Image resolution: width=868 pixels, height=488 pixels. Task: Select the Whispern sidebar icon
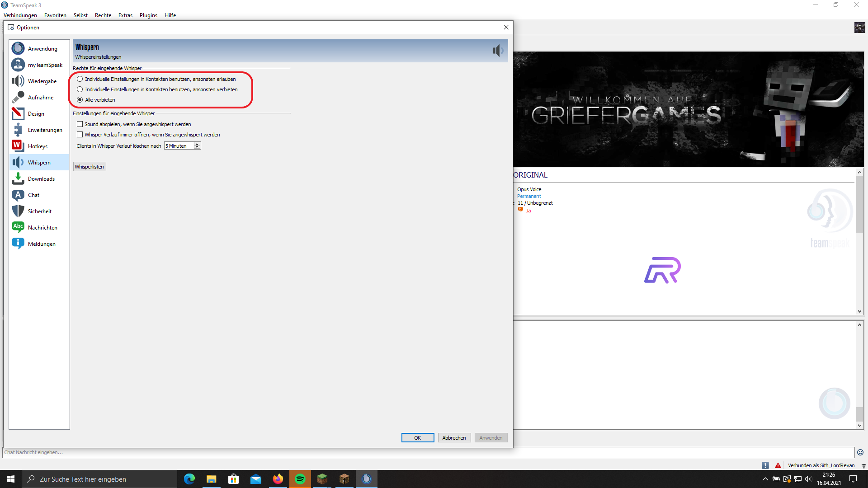click(x=18, y=162)
